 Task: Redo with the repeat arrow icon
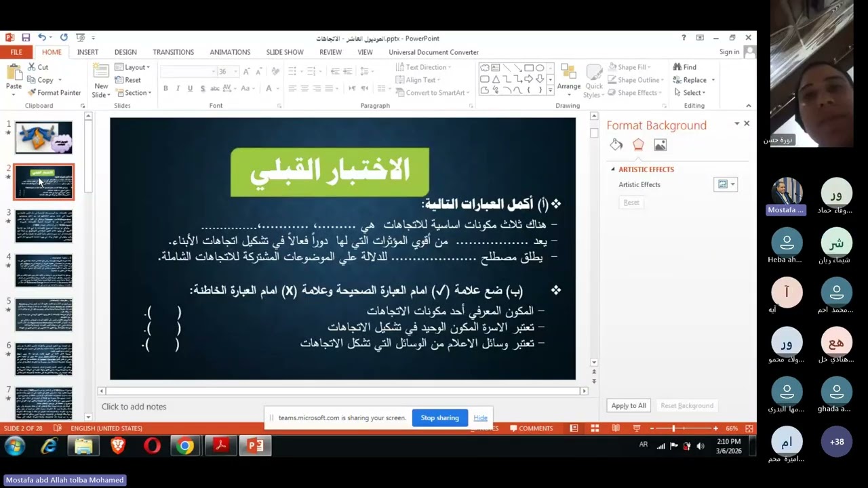tap(64, 38)
